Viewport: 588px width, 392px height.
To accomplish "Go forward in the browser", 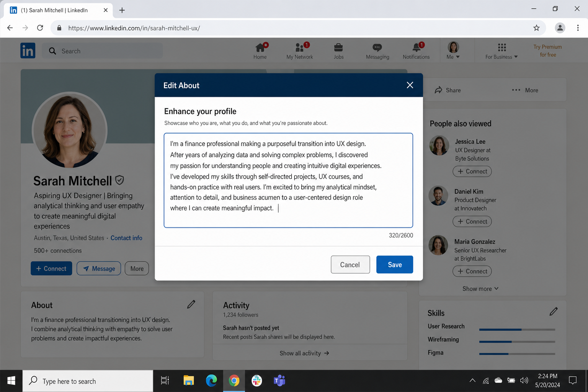I will point(25,28).
